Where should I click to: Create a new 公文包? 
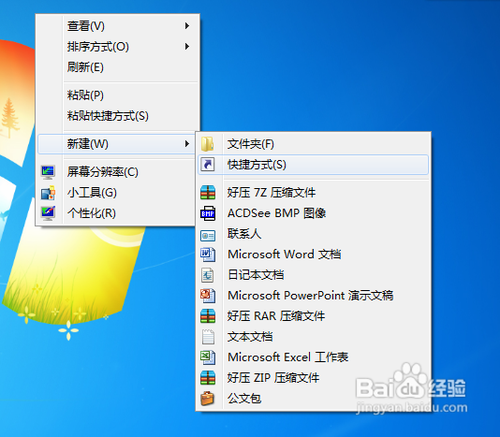tap(313, 398)
